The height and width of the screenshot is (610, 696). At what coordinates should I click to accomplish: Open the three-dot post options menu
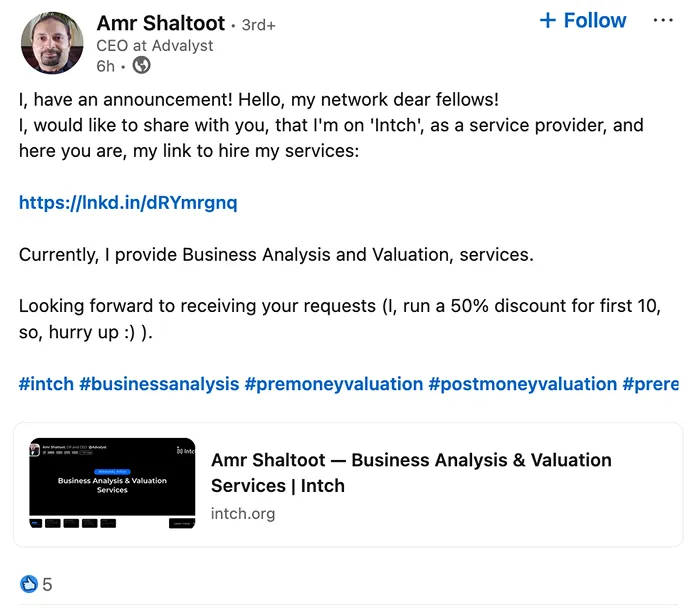pos(663,20)
